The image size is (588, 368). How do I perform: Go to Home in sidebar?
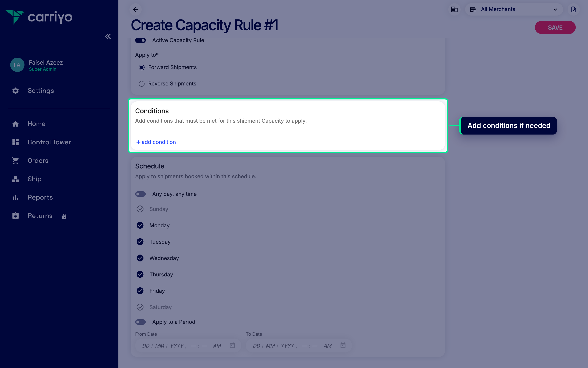(x=37, y=124)
